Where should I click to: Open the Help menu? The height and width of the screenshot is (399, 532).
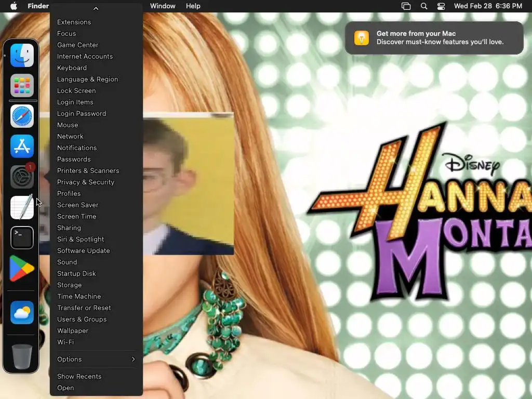(x=193, y=6)
